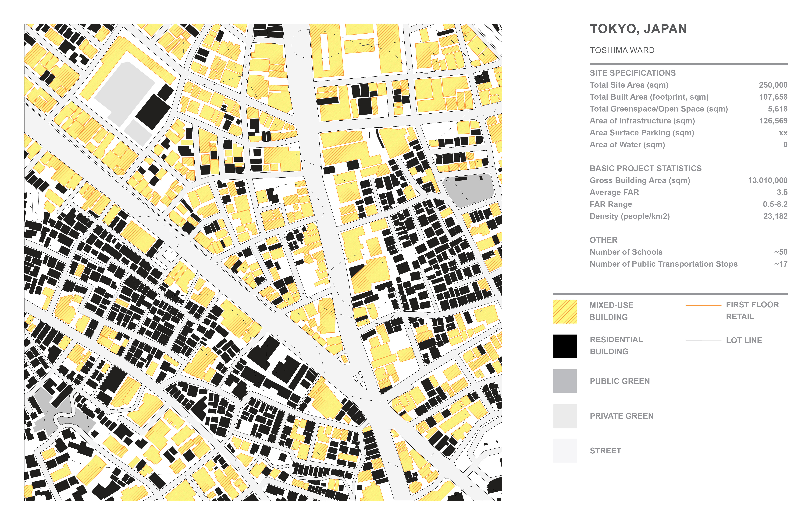Click the Area of Infrastructure (sqm) label
The image size is (812, 525).
tap(642, 121)
